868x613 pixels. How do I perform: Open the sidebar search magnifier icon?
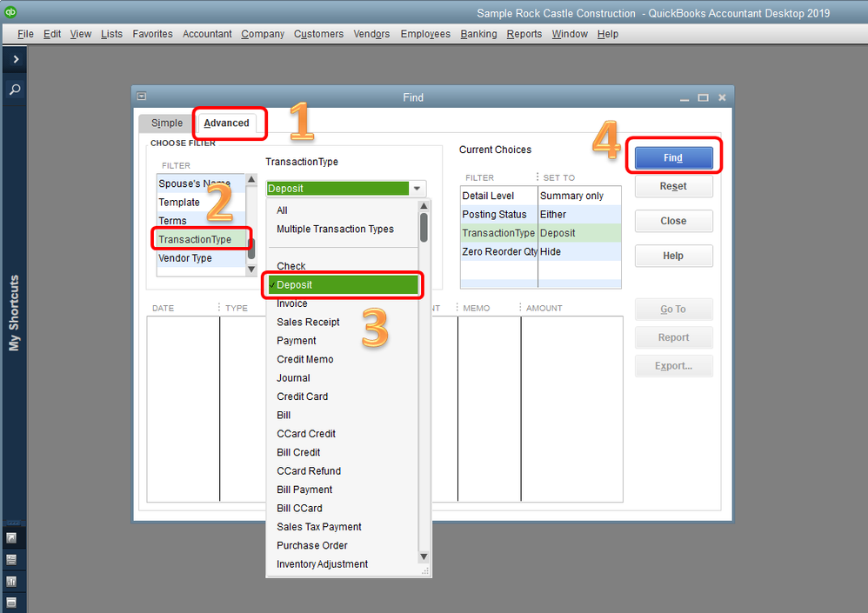(x=15, y=89)
